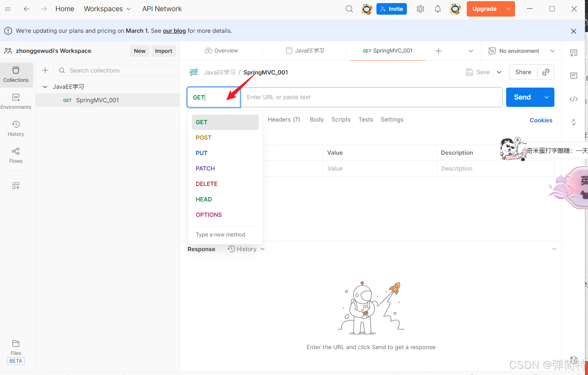This screenshot has height=375, width=588.
Task: Open the Save options dropdown arrow
Action: click(x=499, y=72)
